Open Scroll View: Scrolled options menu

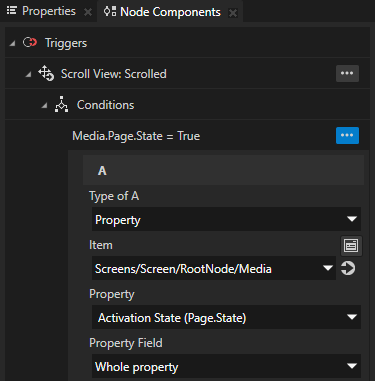click(347, 73)
